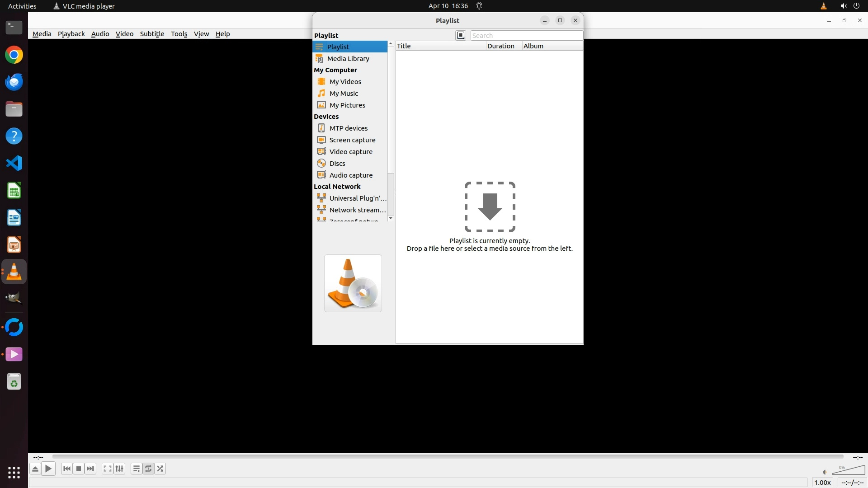Select Screen capture device
This screenshot has height=488, width=868.
(x=352, y=140)
